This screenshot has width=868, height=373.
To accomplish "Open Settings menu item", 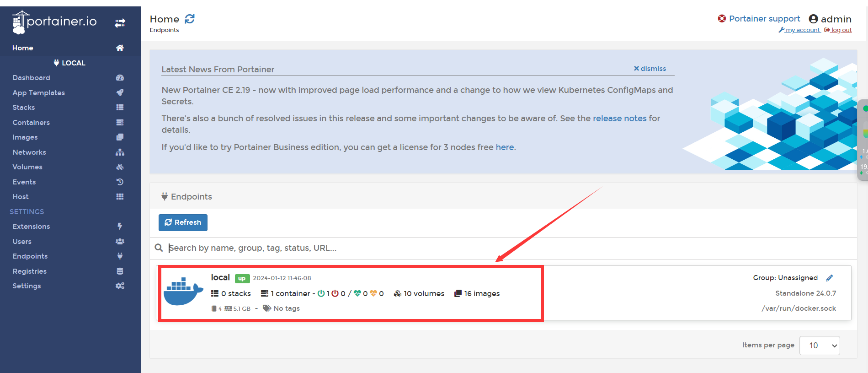I will click(27, 286).
